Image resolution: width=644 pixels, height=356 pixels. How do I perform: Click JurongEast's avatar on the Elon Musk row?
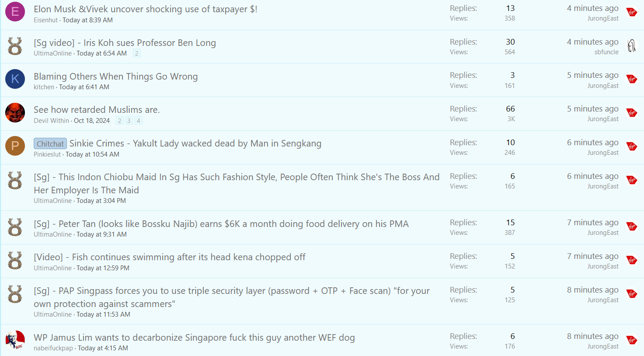point(631,12)
